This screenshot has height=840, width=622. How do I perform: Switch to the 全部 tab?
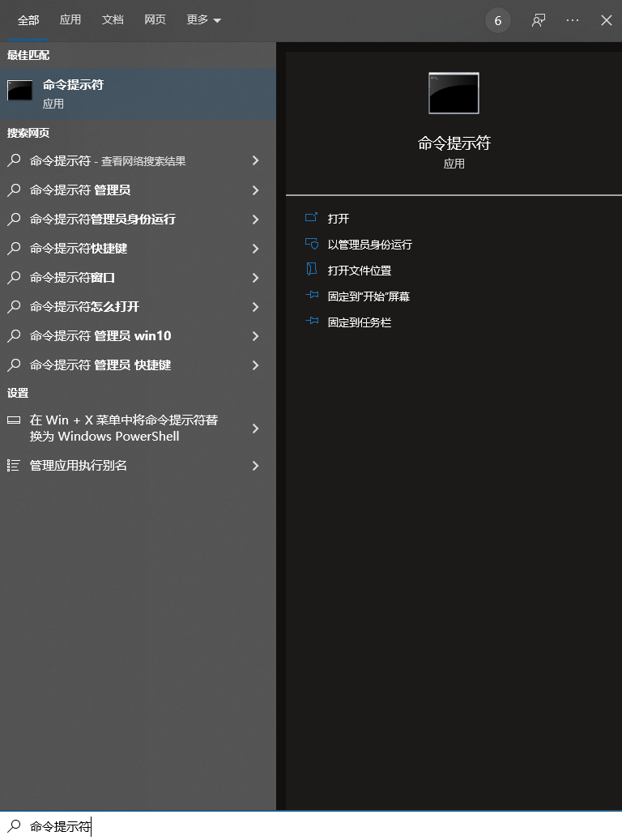[28, 19]
